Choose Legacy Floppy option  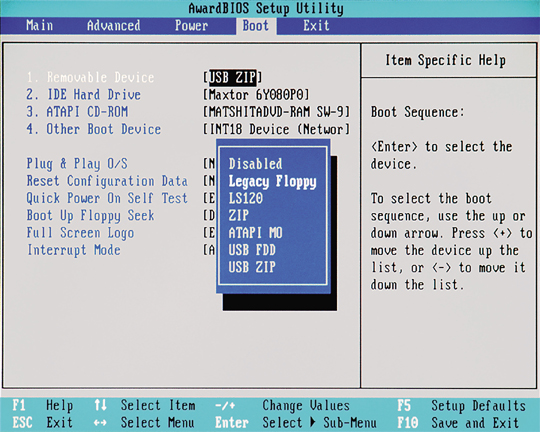pos(272,181)
